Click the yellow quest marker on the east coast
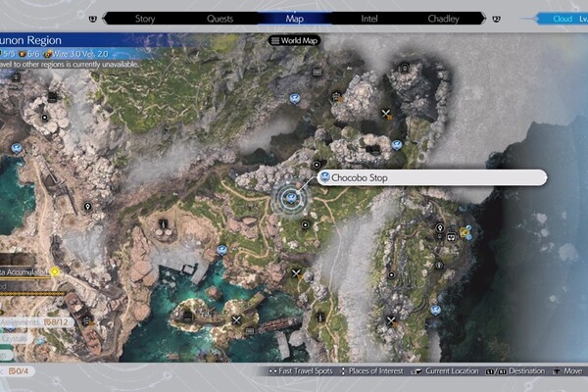This screenshot has width=588, height=392. pyautogui.click(x=465, y=232)
